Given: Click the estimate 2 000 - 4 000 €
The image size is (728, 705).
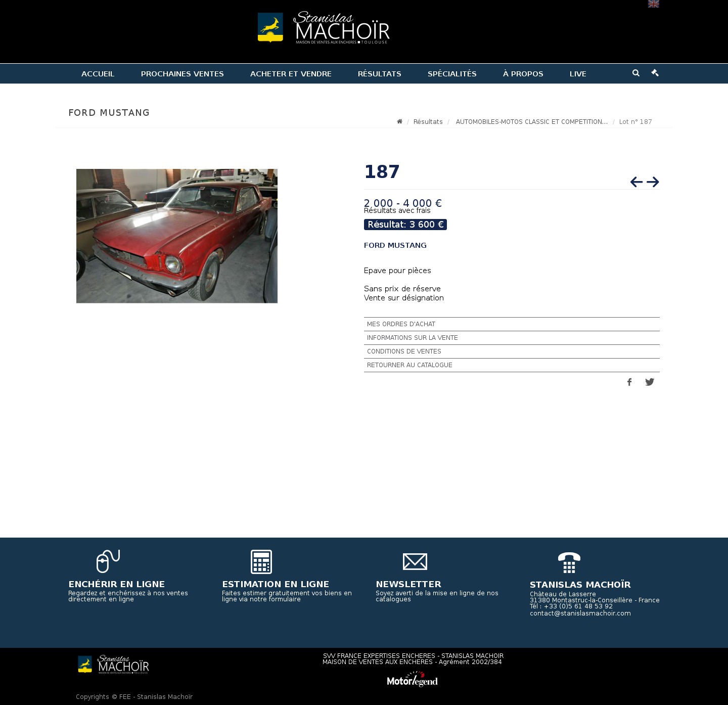Looking at the screenshot, I should point(403,203).
